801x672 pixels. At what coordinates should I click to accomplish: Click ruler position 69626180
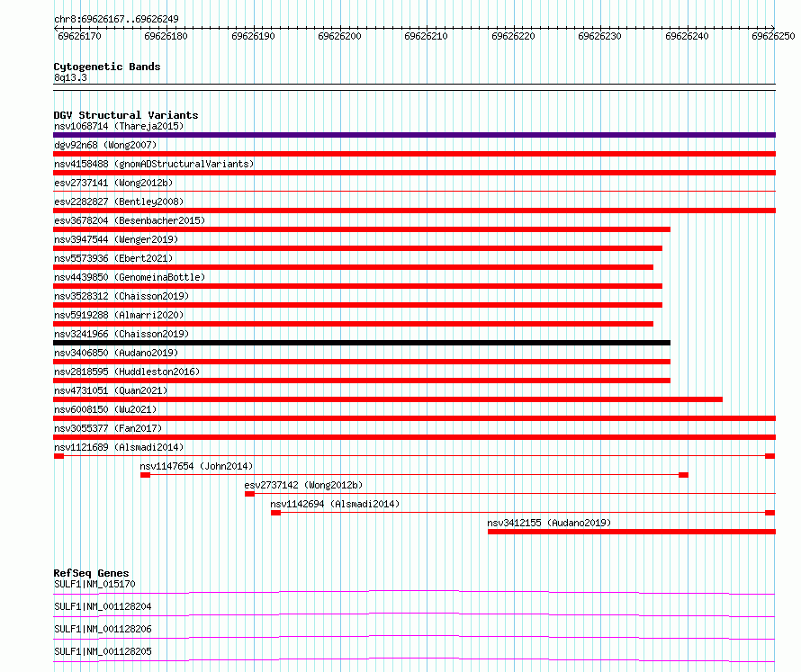coord(166,36)
